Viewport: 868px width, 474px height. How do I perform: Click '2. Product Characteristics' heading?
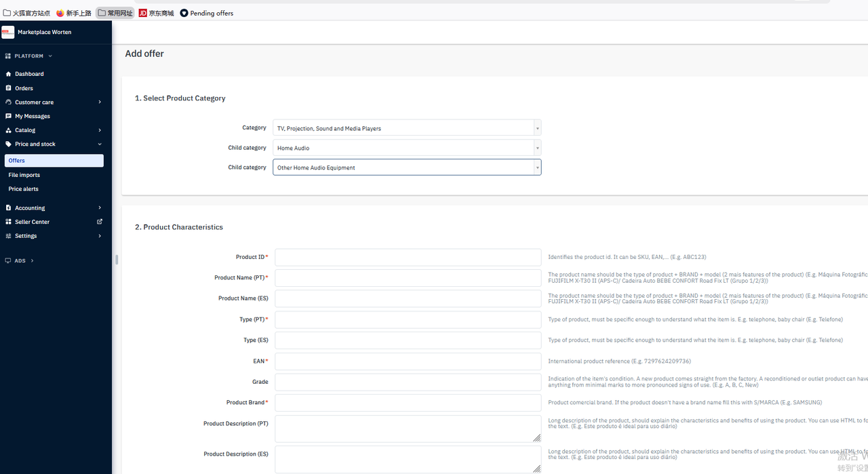[179, 227]
